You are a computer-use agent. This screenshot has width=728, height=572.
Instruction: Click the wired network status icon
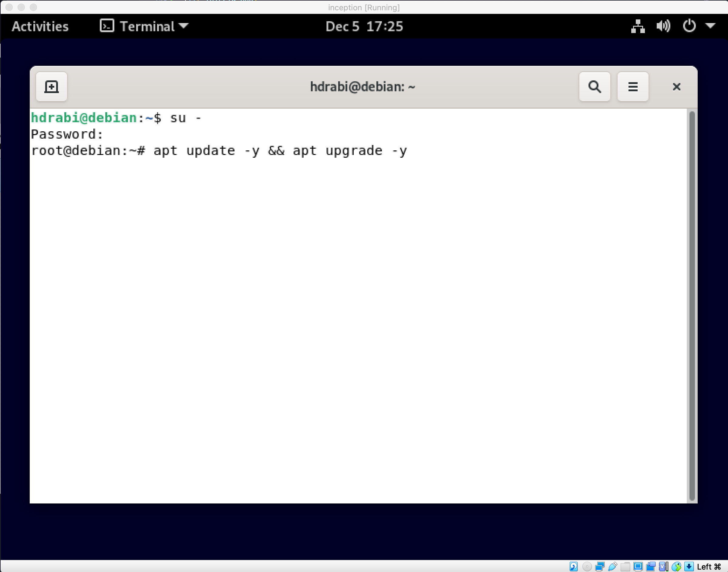tap(638, 26)
